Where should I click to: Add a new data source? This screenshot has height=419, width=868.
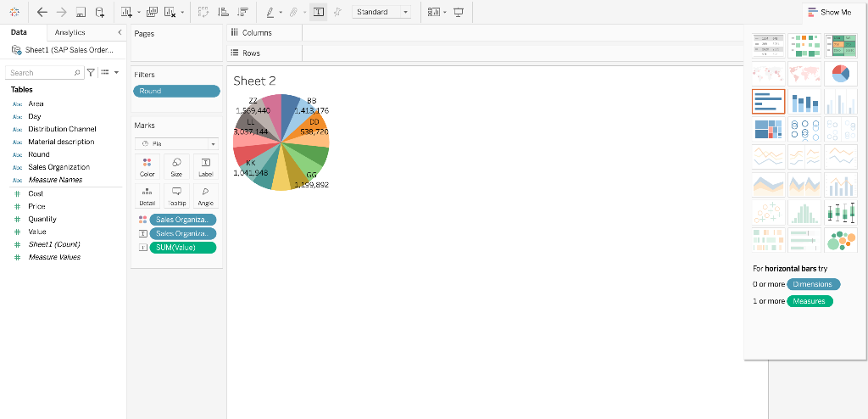[100, 12]
